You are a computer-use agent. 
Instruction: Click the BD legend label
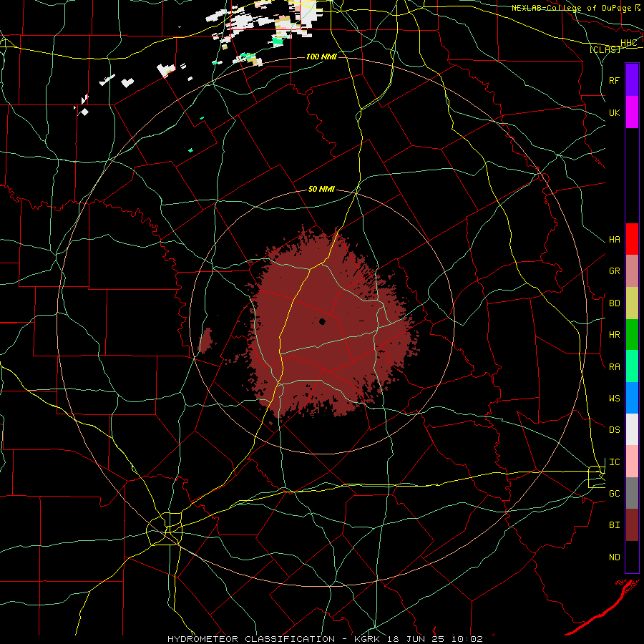(x=614, y=303)
